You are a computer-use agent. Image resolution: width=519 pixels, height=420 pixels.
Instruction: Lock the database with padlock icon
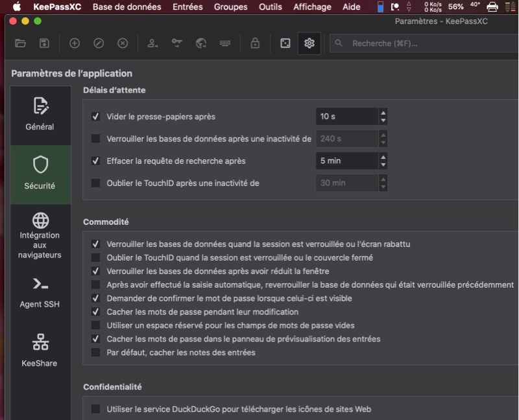(255, 43)
